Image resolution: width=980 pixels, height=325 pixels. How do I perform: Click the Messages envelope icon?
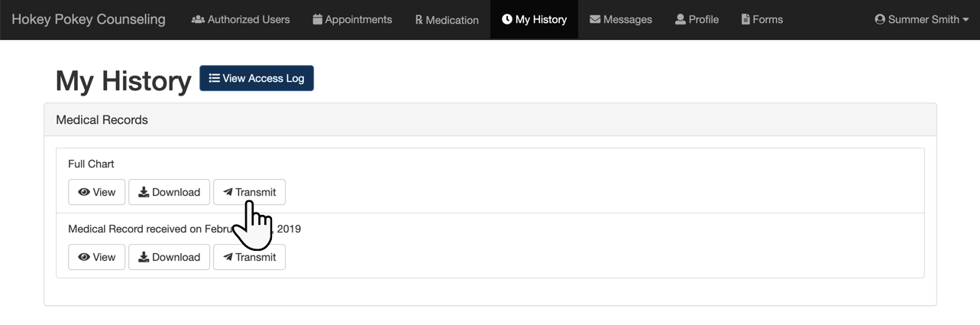point(595,19)
